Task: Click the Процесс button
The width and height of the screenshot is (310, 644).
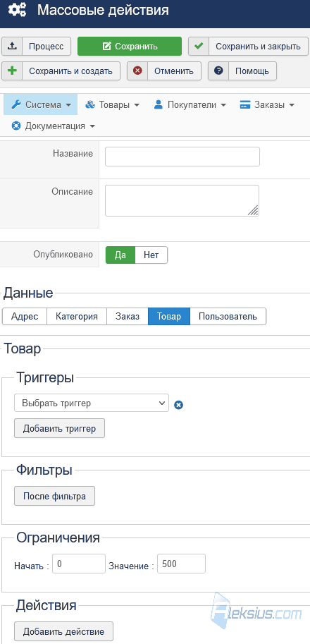Action: tap(37, 46)
